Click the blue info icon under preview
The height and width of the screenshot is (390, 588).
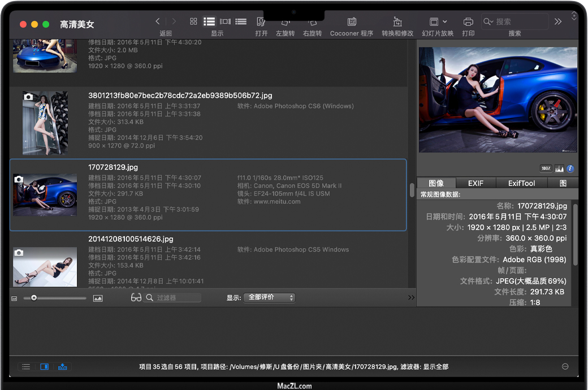570,168
